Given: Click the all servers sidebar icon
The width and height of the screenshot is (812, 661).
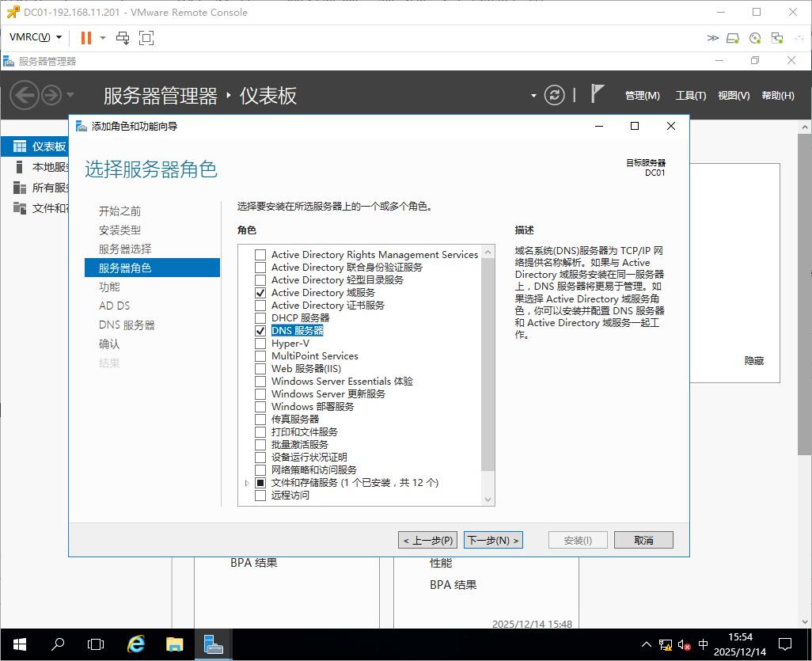Looking at the screenshot, I should pos(19,188).
